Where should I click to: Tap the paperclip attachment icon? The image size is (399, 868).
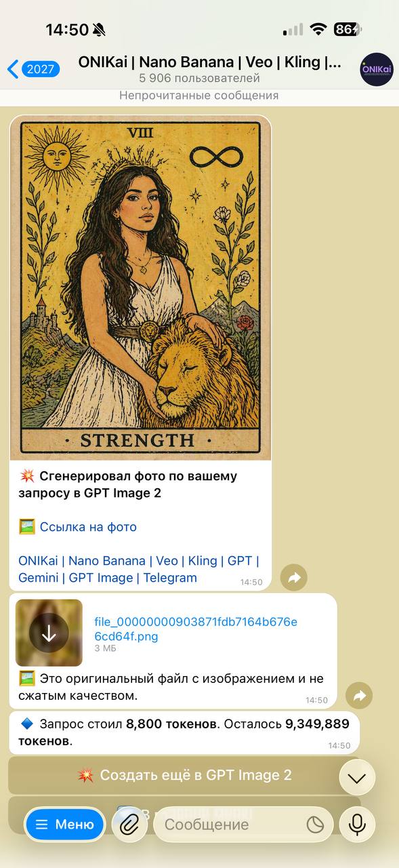129,825
